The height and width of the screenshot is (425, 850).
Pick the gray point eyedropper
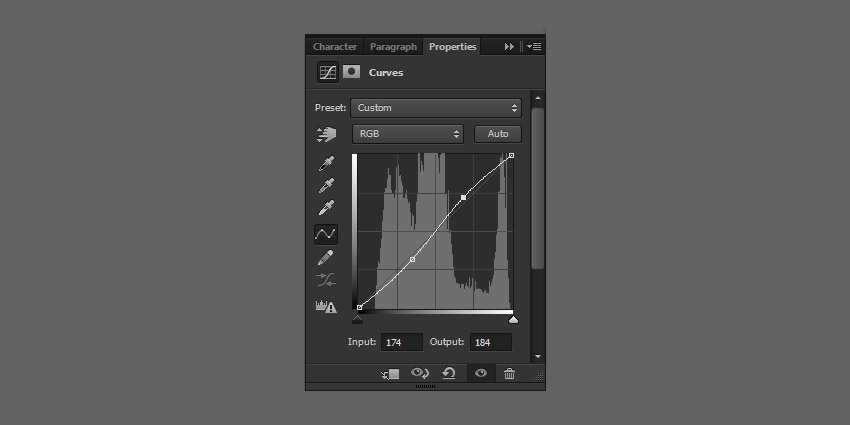326,185
